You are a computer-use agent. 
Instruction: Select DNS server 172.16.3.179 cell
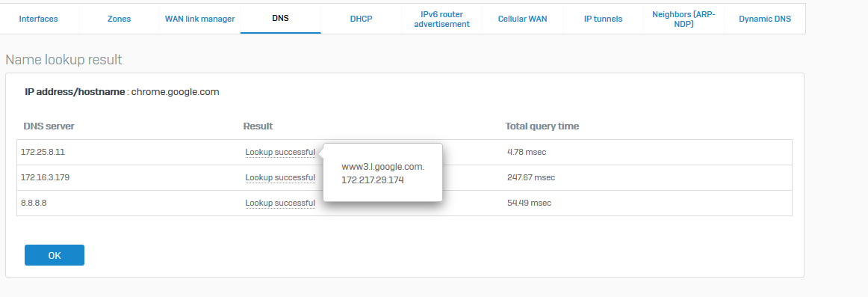click(46, 177)
